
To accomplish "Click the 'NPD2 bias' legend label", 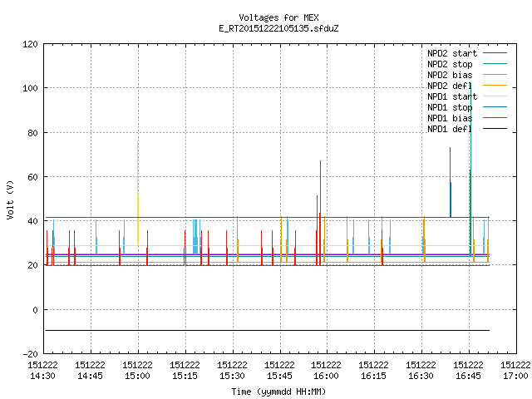I will (450, 75).
